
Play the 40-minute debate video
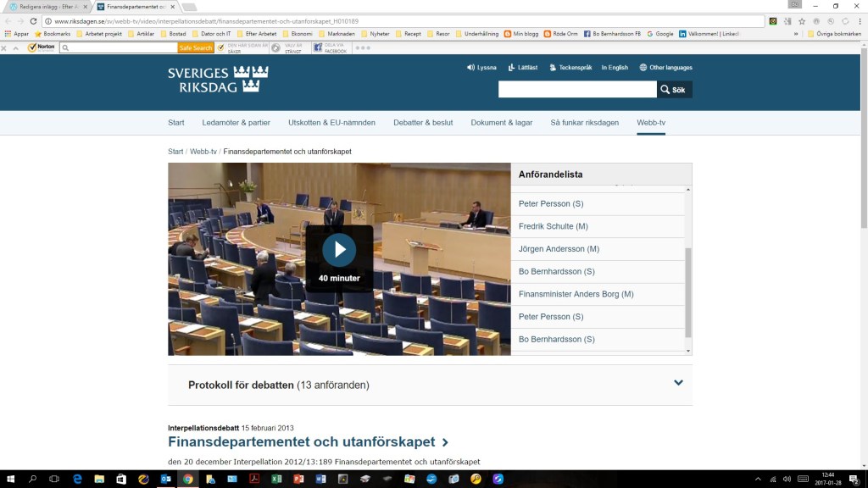tap(339, 249)
